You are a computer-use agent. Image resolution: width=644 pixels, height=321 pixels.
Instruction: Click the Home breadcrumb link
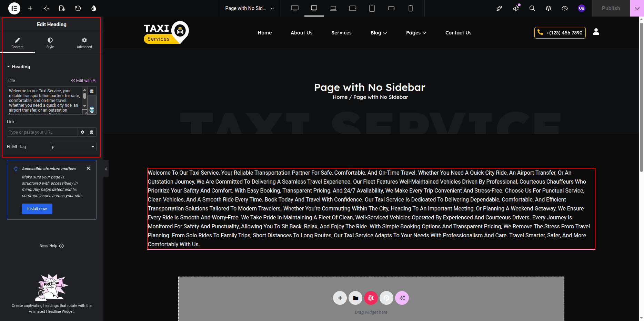click(x=340, y=97)
